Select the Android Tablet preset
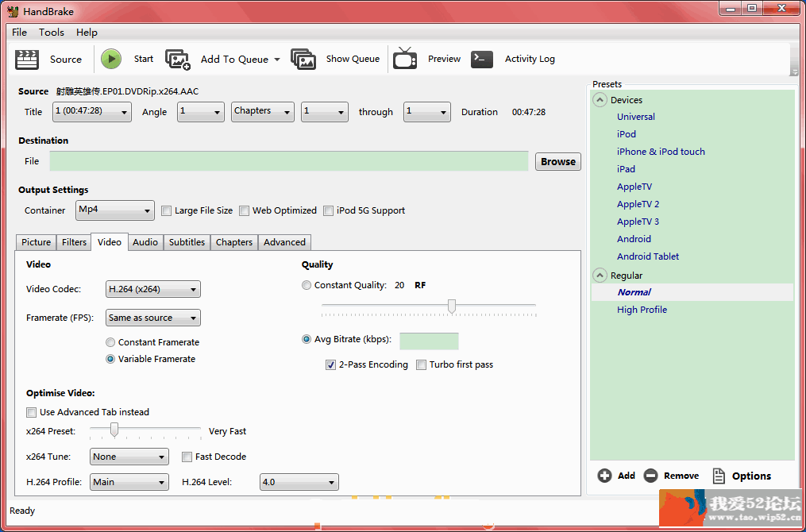This screenshot has width=806, height=532. [x=648, y=256]
